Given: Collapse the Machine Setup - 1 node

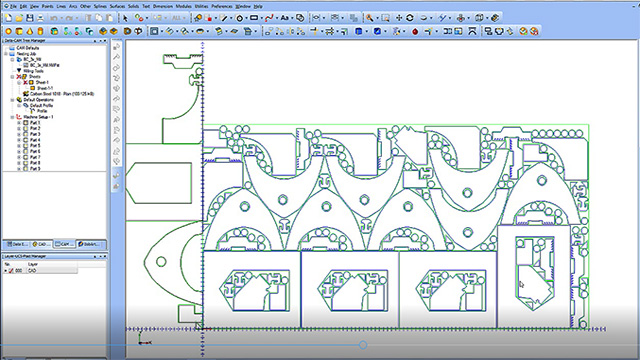Looking at the screenshot, I should pyautogui.click(x=12, y=117).
